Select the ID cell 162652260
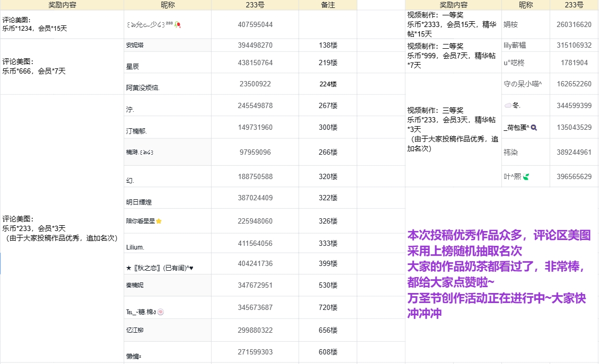The image size is (599, 364). tap(574, 84)
